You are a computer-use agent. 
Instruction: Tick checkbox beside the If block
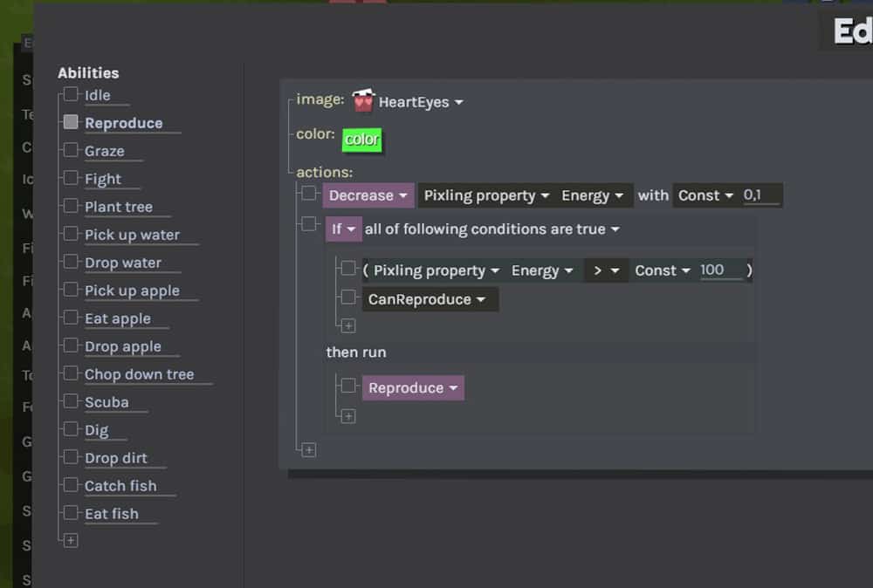click(308, 224)
